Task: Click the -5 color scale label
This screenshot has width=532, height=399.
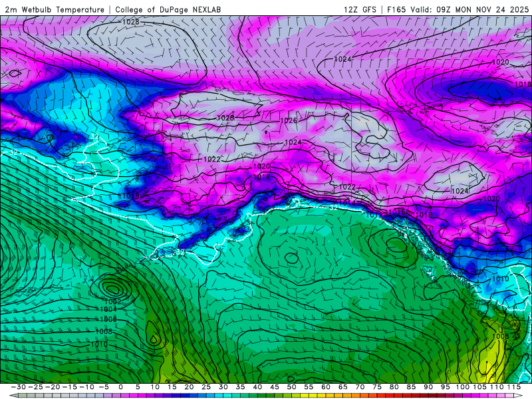Action: click(x=104, y=387)
